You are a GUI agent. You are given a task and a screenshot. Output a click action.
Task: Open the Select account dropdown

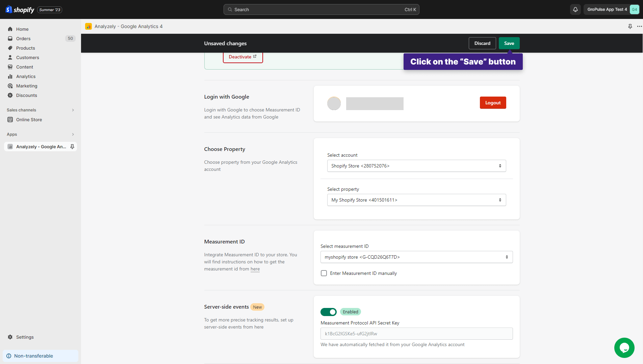(x=416, y=166)
